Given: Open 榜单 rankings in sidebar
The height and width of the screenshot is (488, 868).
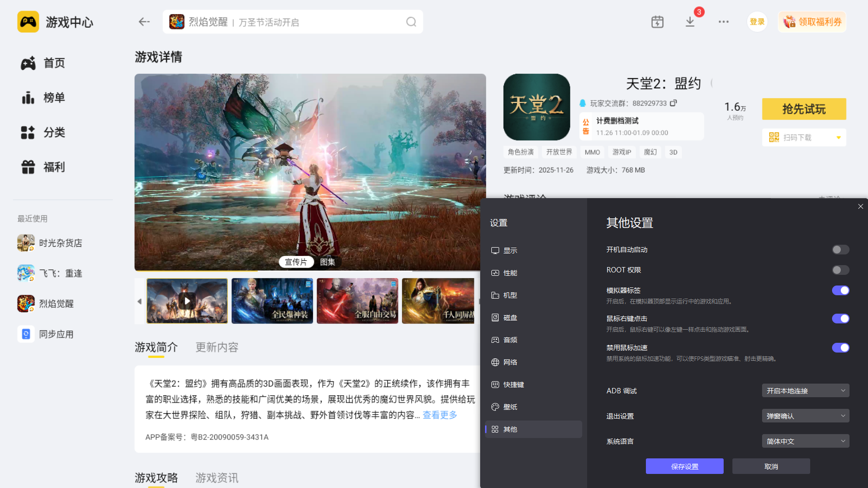Looking at the screenshot, I should point(43,98).
